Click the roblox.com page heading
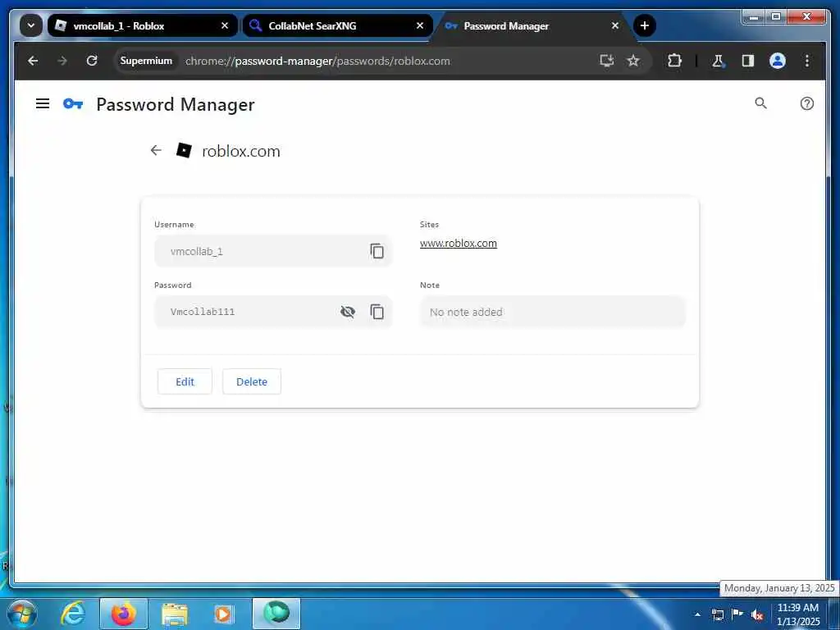This screenshot has width=840, height=630. tap(241, 151)
